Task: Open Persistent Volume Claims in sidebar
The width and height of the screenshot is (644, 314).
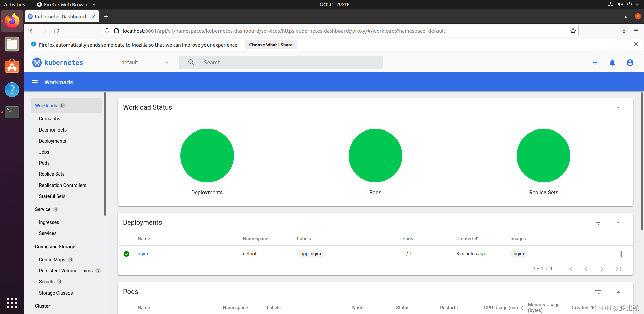Action: pos(66,271)
